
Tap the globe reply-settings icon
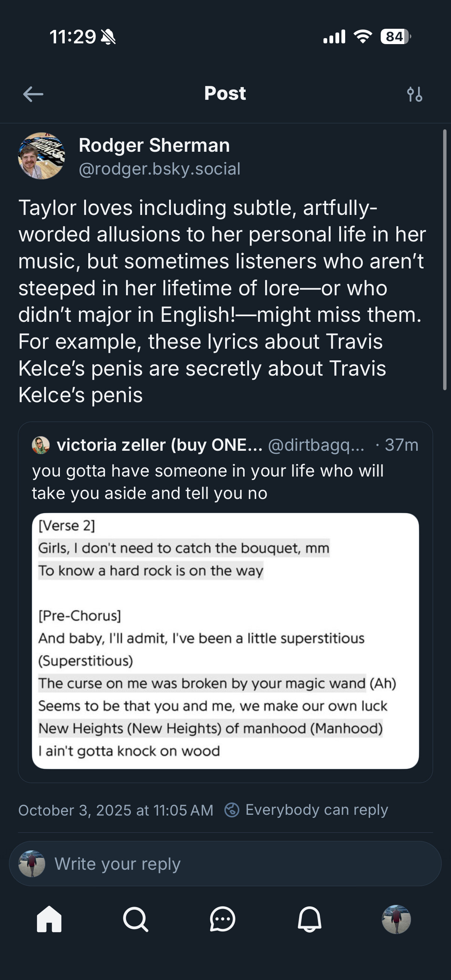[232, 810]
